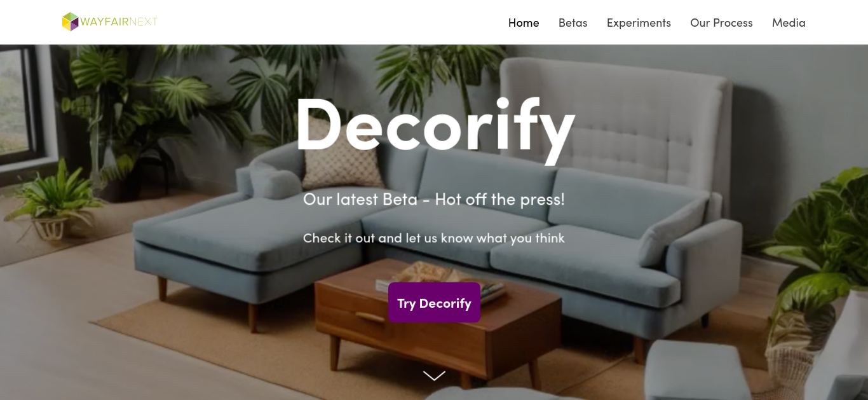Open the Experiments nav link
The image size is (868, 400).
pos(639,23)
